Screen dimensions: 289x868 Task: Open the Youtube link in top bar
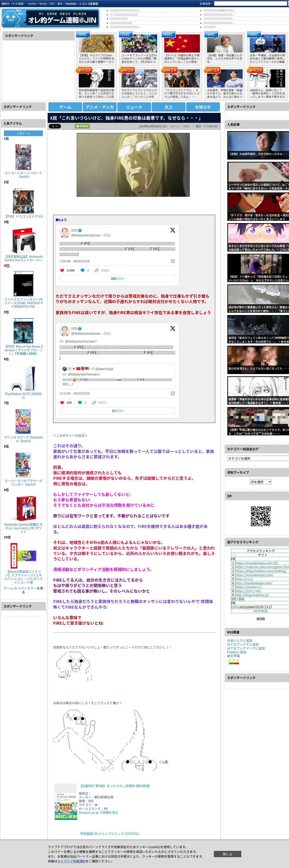click(x=71, y=4)
